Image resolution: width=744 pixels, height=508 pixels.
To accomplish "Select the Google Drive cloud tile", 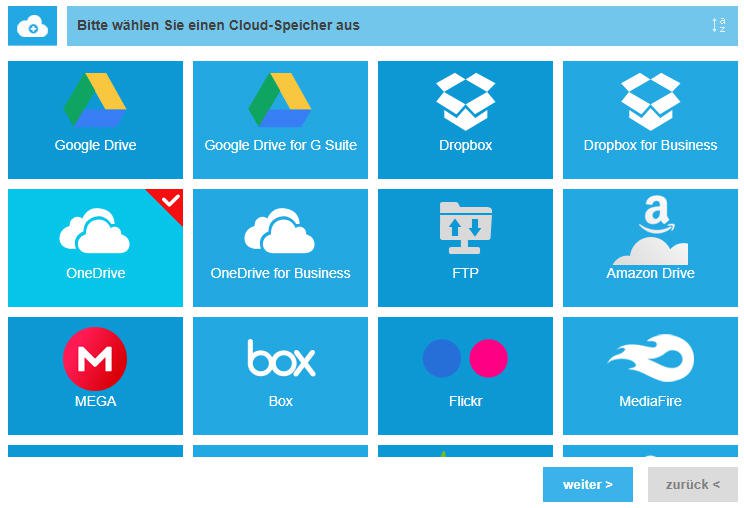I will click(95, 120).
